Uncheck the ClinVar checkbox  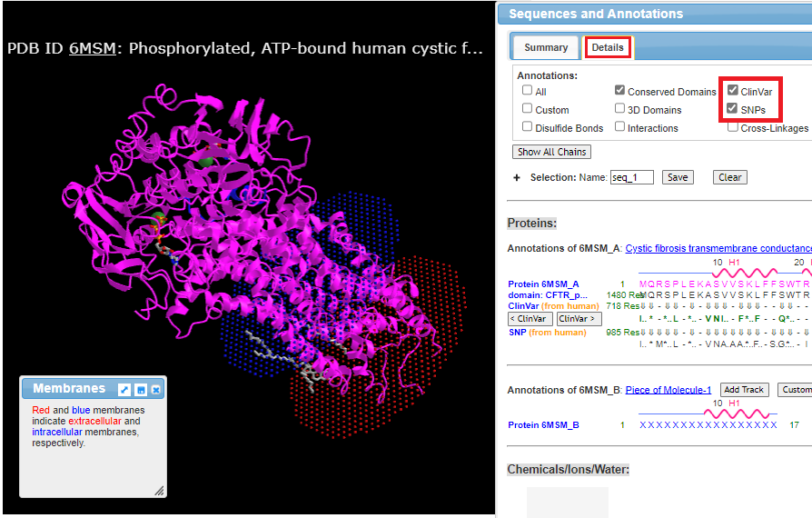(x=732, y=90)
